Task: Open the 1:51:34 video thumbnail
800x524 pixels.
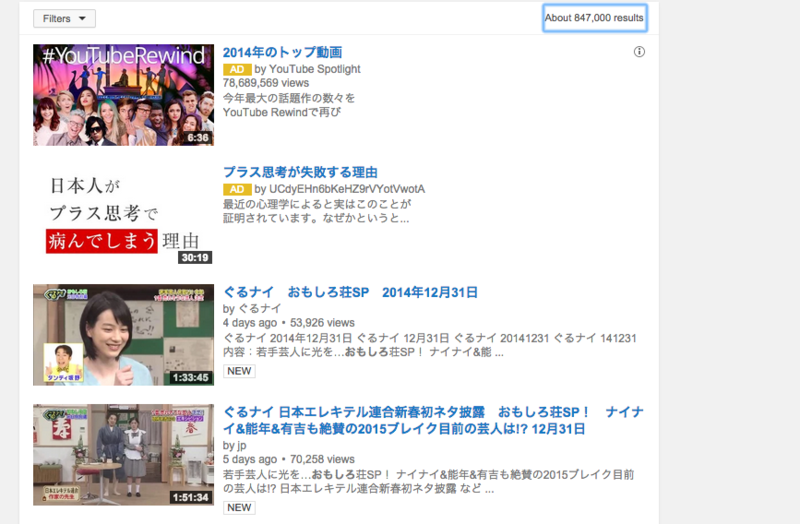Action: tap(123, 455)
